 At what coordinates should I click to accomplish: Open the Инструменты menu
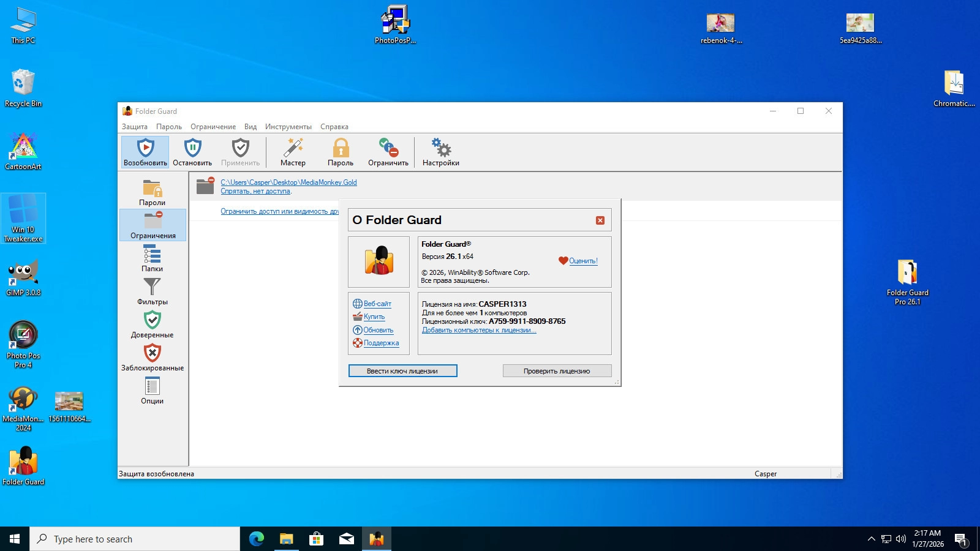click(288, 127)
